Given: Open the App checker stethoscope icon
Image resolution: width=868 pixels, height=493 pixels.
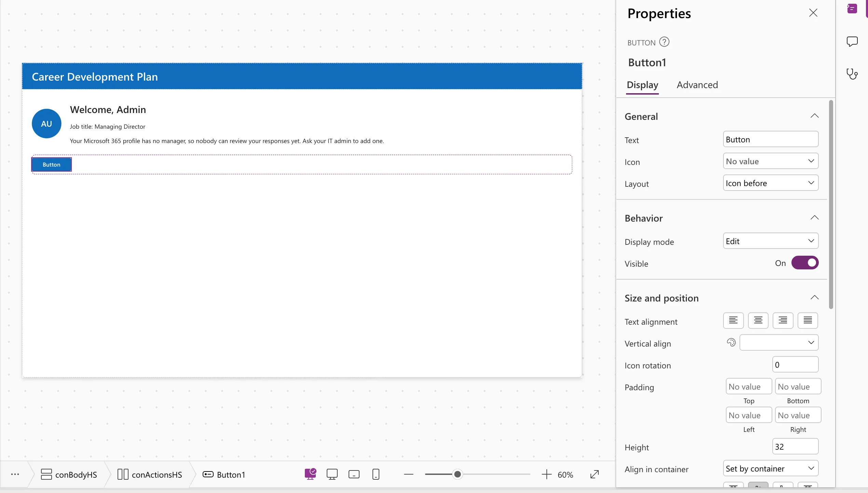Looking at the screenshot, I should point(852,74).
